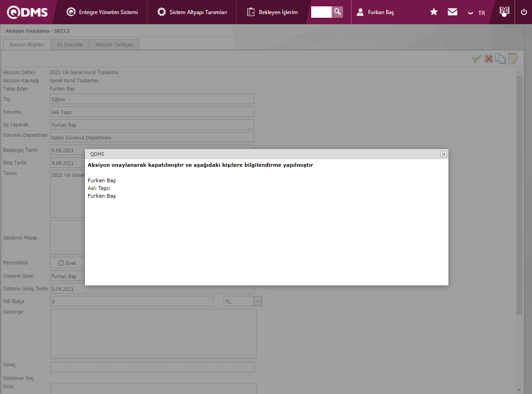
Task: Open messages via the envelope icon
Action: [452, 12]
